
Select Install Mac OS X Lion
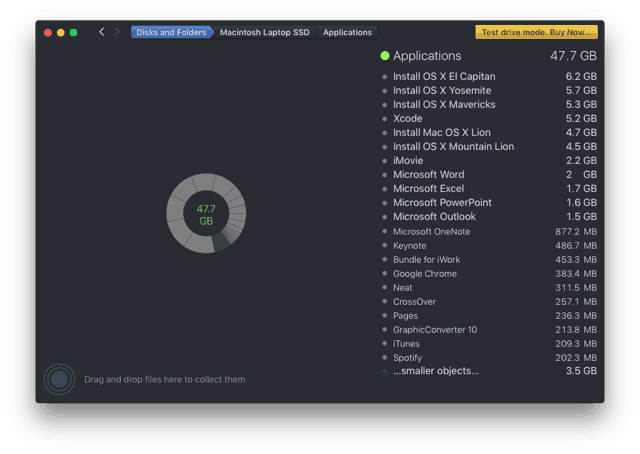(x=489, y=132)
